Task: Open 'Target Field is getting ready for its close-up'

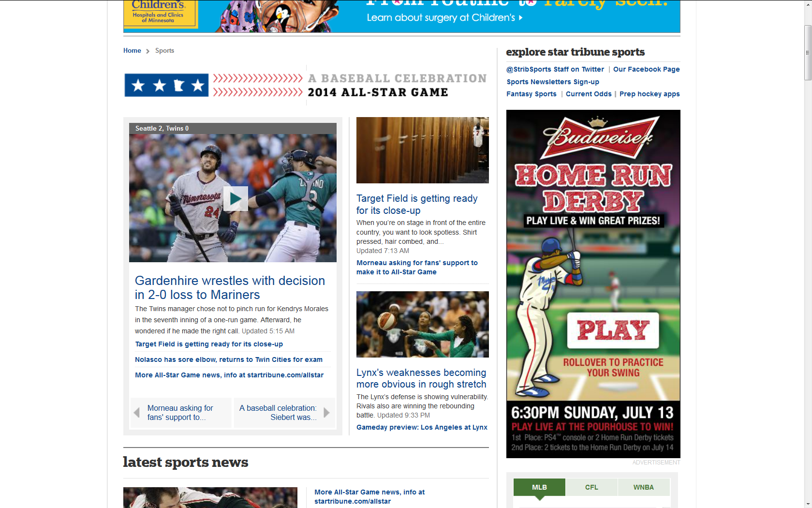Action: click(x=416, y=204)
